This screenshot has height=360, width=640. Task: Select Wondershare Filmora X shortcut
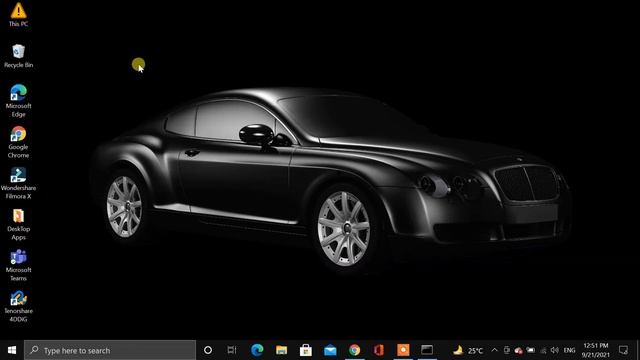click(x=18, y=183)
